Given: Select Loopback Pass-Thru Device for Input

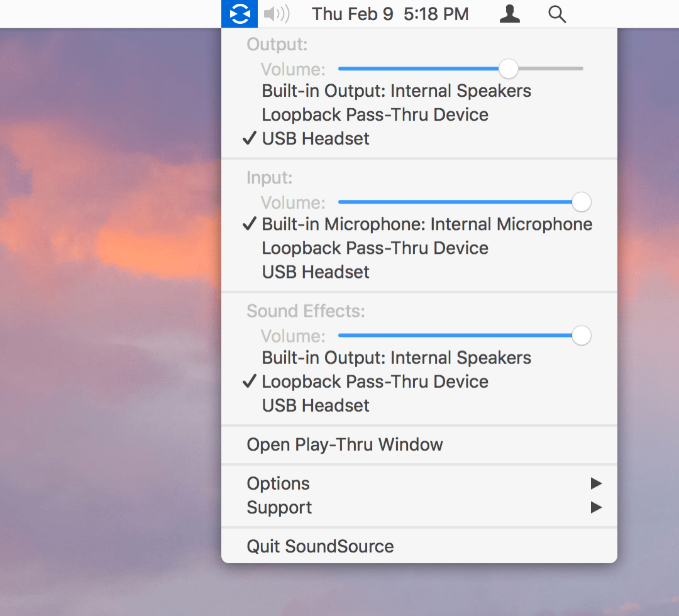Looking at the screenshot, I should point(419,248).
